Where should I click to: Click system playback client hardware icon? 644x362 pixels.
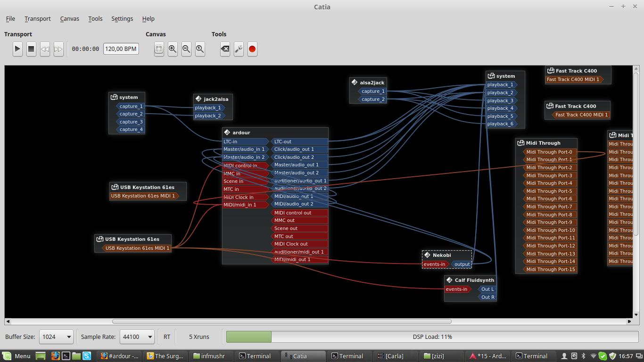[x=491, y=75]
